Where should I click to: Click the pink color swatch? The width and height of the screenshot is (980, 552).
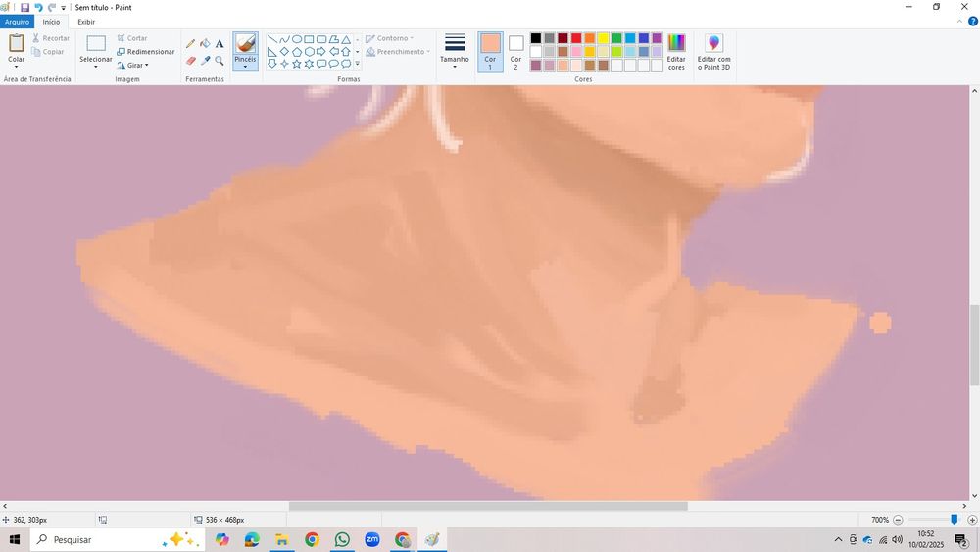click(x=576, y=51)
